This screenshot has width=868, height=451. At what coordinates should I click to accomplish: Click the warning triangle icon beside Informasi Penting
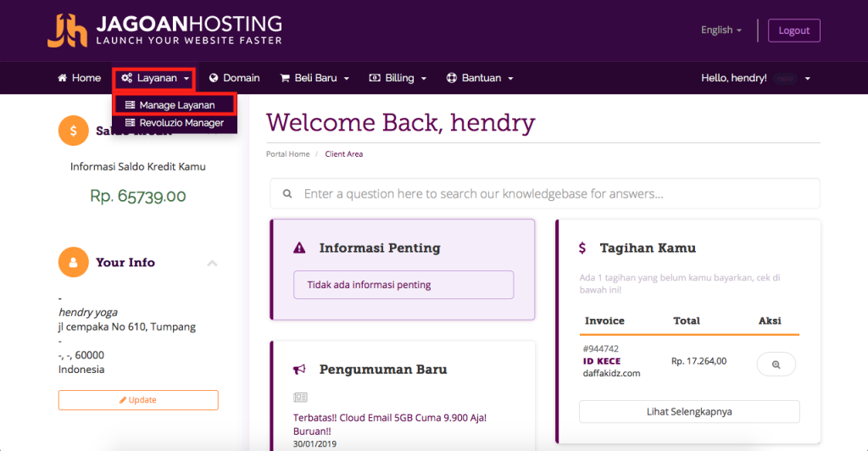tap(299, 248)
